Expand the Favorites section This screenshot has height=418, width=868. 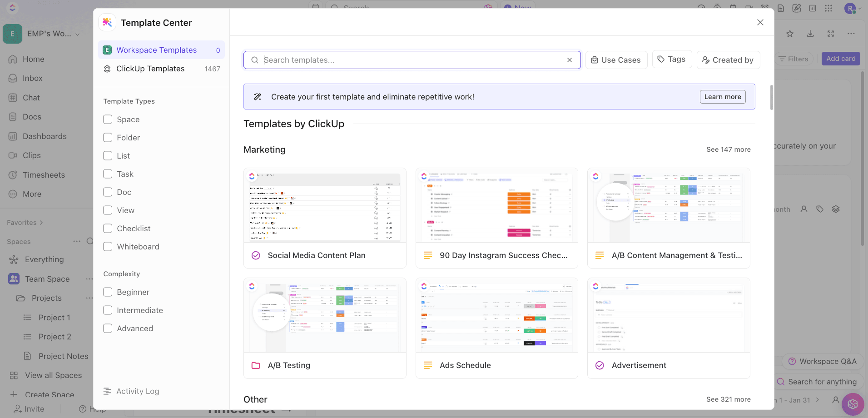[x=25, y=223]
